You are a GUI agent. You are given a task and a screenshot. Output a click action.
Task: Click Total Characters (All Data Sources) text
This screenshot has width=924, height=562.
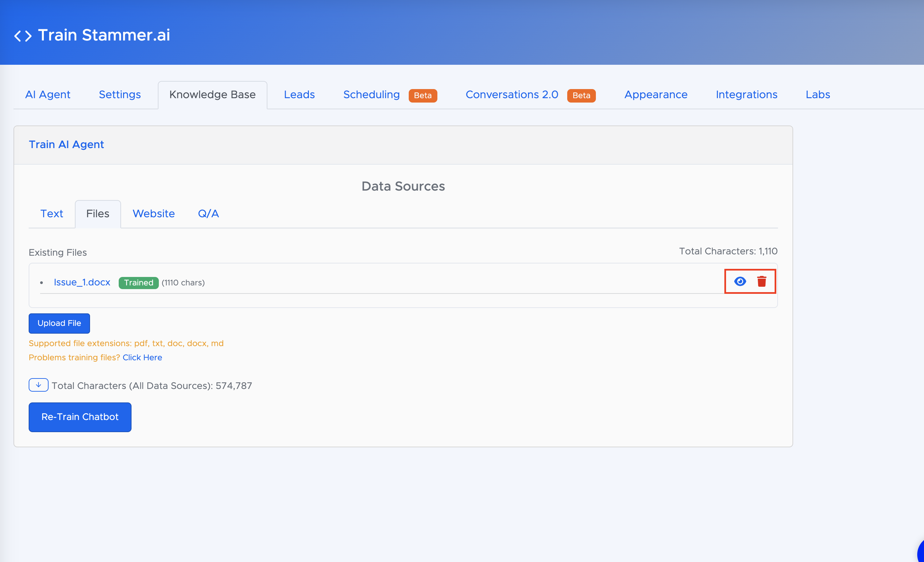click(152, 386)
